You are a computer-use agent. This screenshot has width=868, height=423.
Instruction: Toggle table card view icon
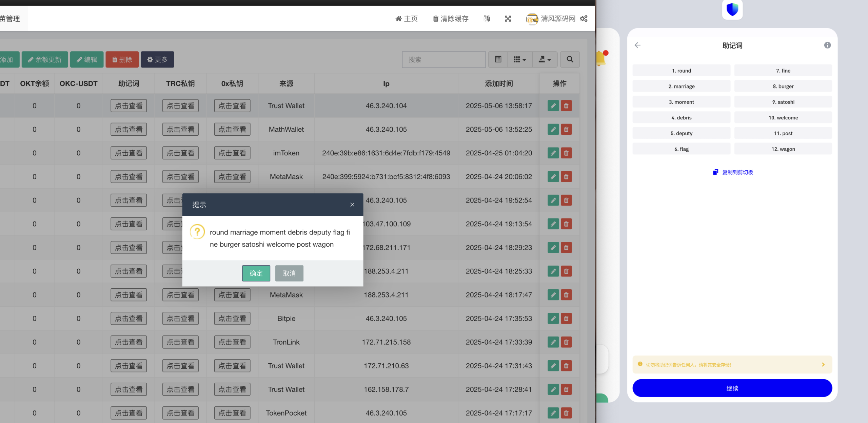pos(498,59)
